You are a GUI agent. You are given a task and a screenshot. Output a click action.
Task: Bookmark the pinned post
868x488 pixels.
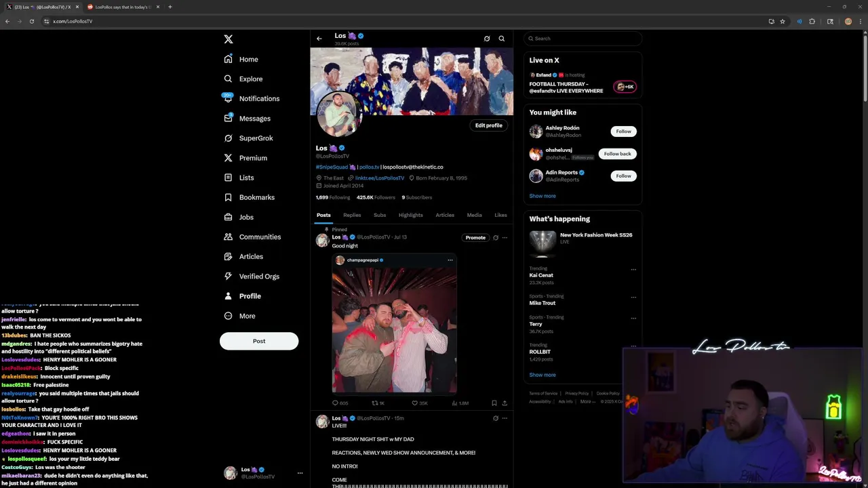tap(494, 403)
